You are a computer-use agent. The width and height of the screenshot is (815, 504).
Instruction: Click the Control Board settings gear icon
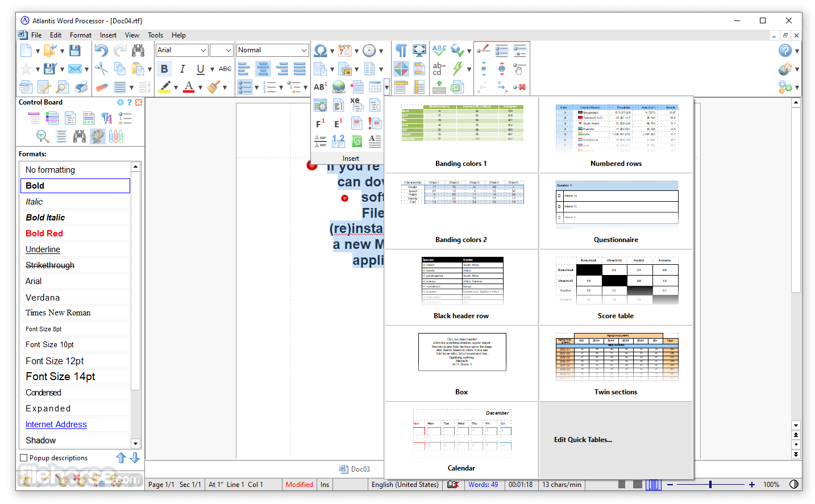coord(120,102)
